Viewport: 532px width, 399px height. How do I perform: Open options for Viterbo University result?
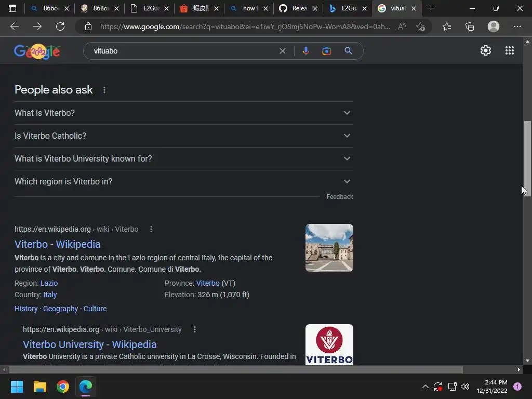click(194, 329)
